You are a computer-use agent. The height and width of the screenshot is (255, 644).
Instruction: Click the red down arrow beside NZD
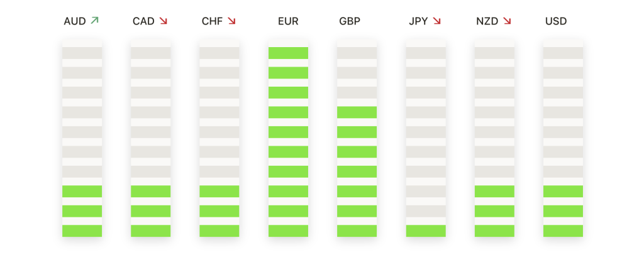coord(508,21)
